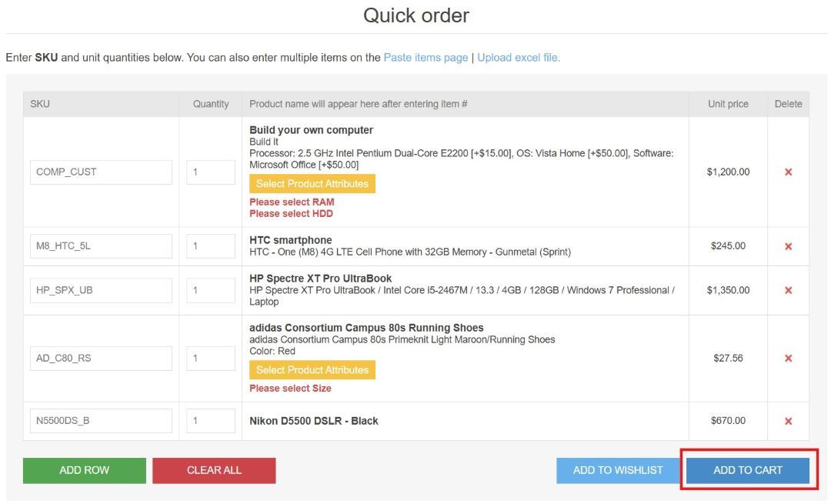Click the $670.00 unit price
This screenshot has width=831, height=504.
(728, 421)
